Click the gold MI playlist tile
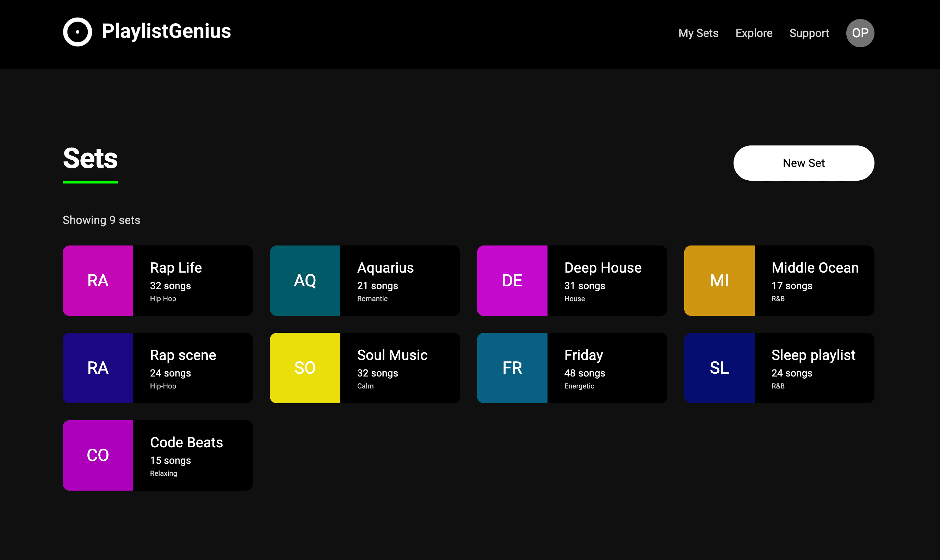Image resolution: width=940 pixels, height=560 pixels. [x=719, y=280]
